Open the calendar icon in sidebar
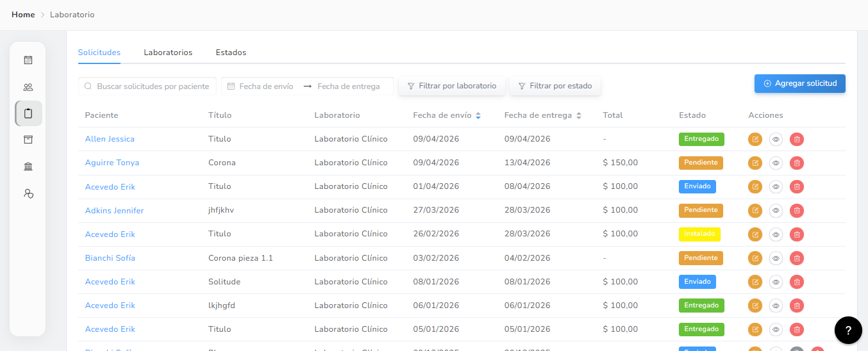Image resolution: width=868 pixels, height=351 pixels. [x=28, y=60]
